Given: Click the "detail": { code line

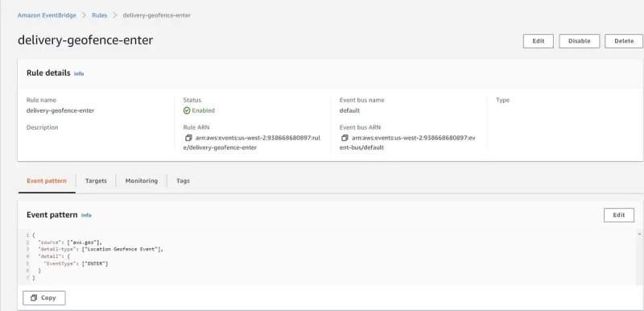Looking at the screenshot, I should pyautogui.click(x=54, y=256).
